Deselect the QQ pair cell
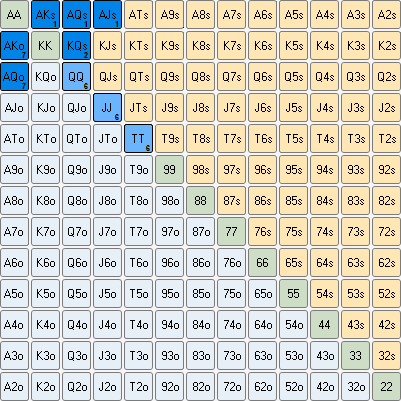The width and height of the screenshot is (401, 401). [x=77, y=77]
